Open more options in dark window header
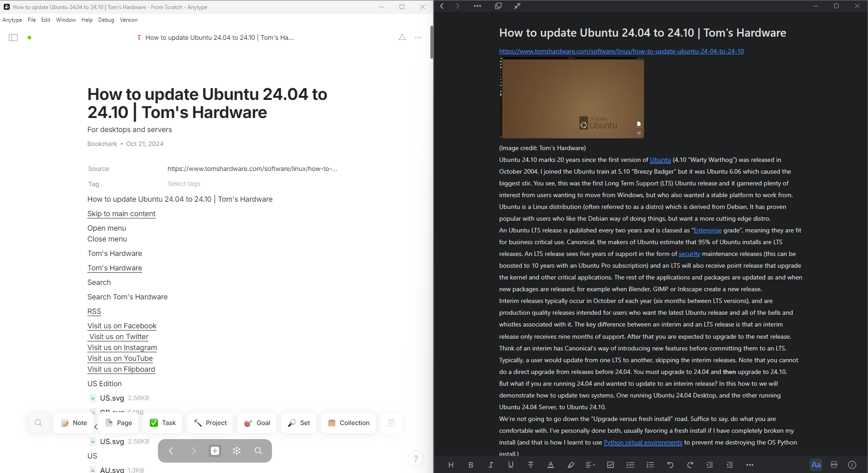 (x=477, y=6)
